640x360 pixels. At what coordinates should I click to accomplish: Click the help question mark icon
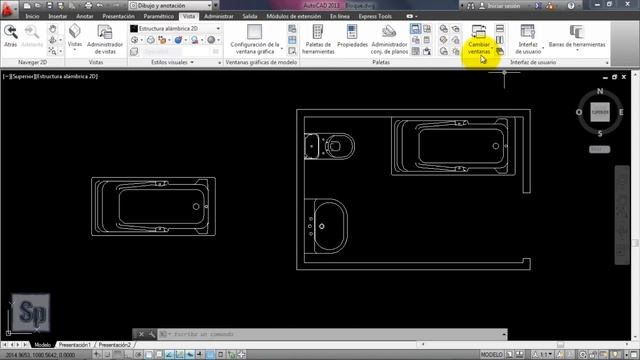coord(571,6)
